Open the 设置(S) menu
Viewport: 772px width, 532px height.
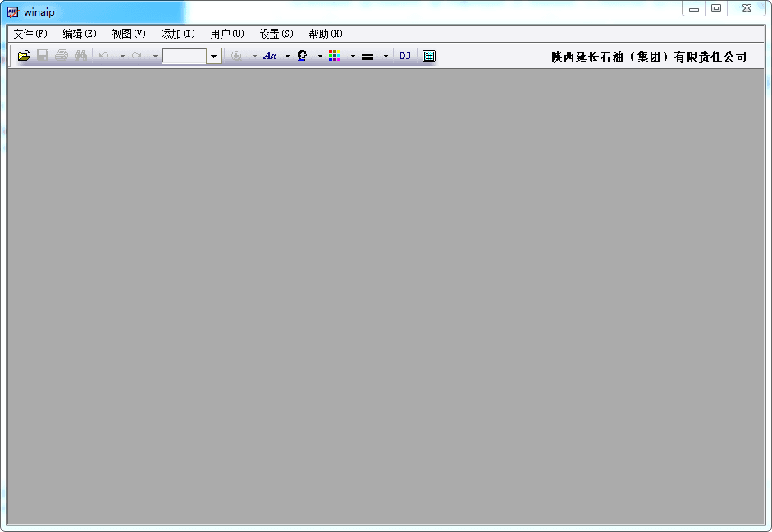276,34
